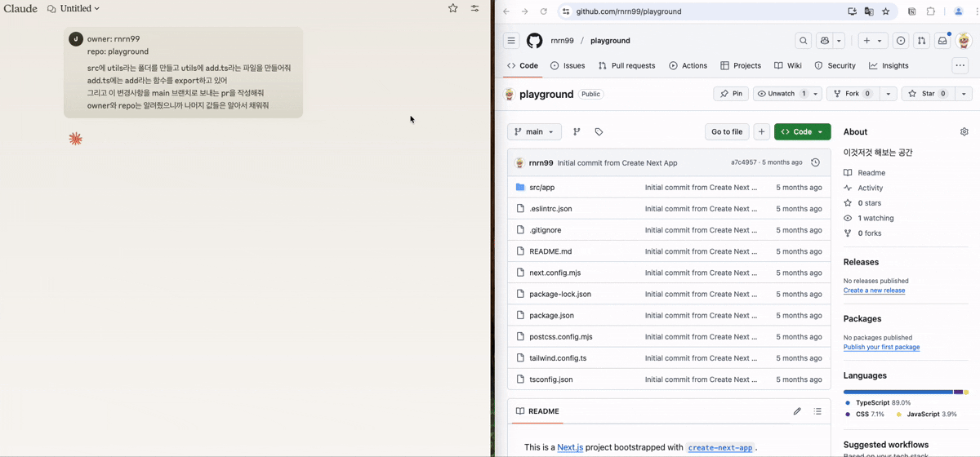Open GitHub issues circle icon in header
Viewport: 980px width, 457px height.
tap(901, 41)
